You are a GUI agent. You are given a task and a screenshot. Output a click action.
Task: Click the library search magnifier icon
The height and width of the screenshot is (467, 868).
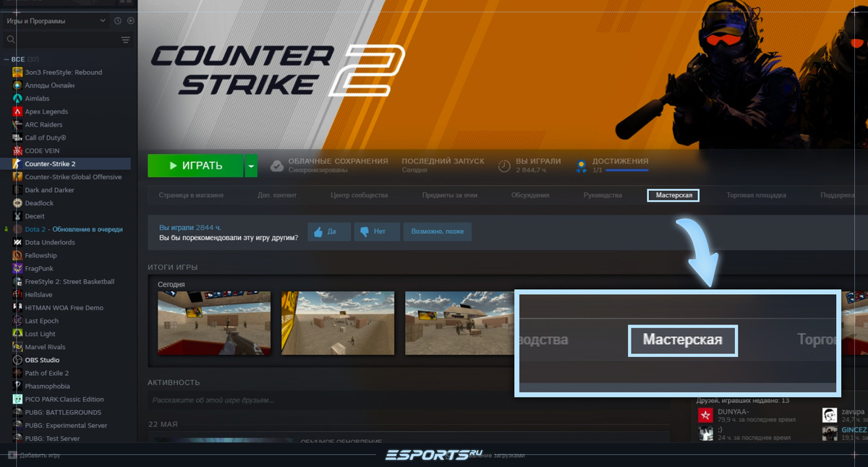click(x=10, y=40)
